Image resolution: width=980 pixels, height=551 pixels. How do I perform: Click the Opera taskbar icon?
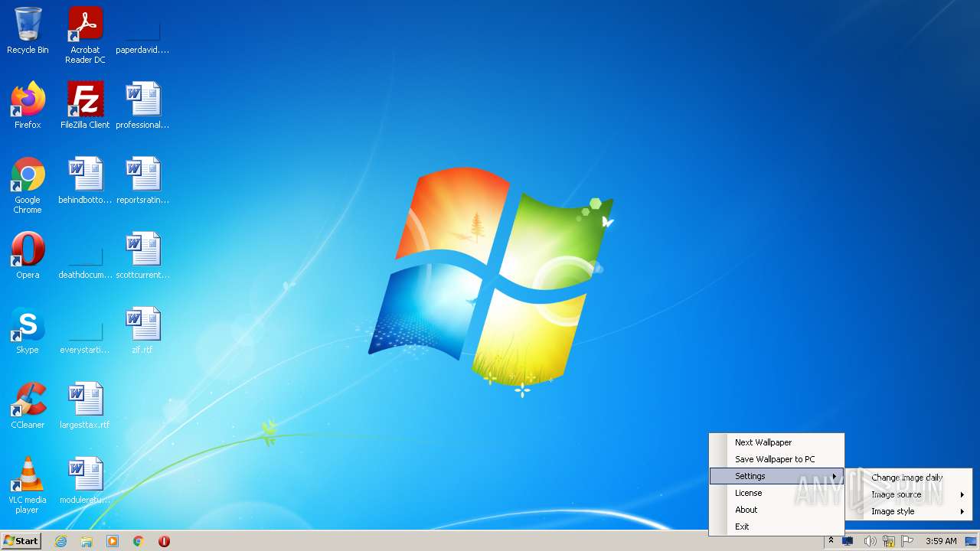164,541
